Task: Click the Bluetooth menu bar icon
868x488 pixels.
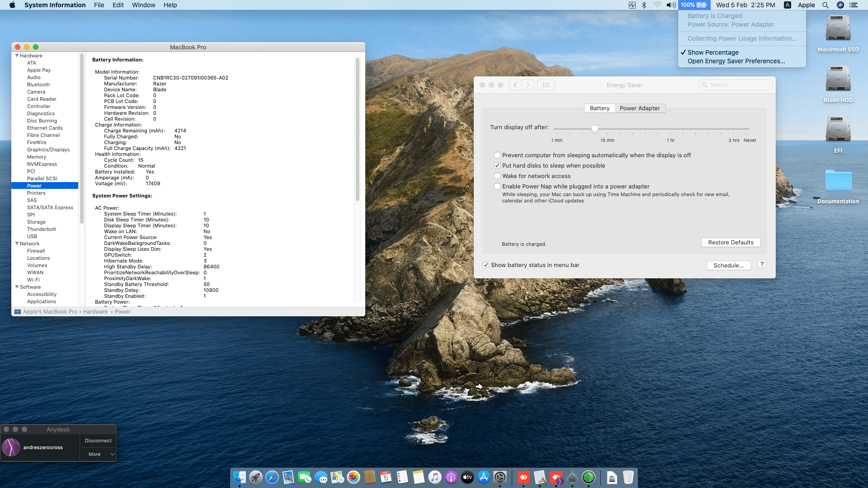Action: 644,5
